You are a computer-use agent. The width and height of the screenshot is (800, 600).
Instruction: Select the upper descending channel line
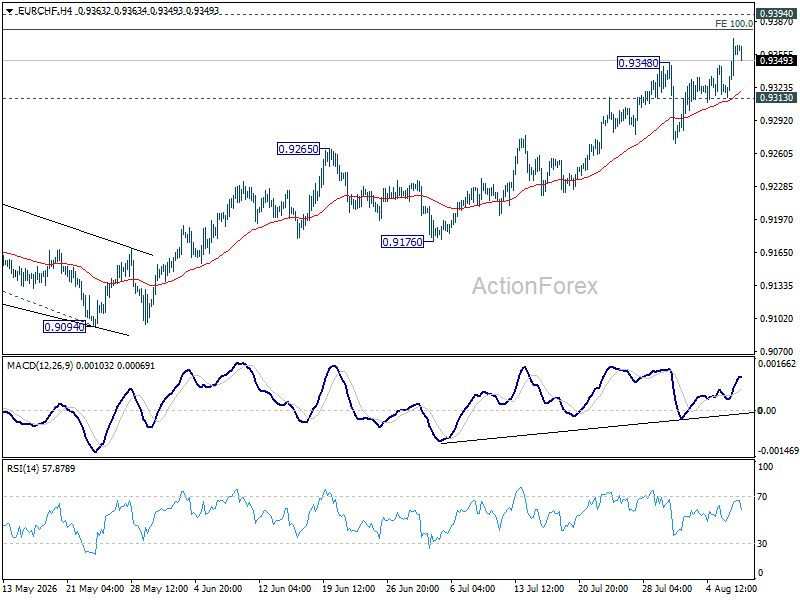click(x=78, y=230)
